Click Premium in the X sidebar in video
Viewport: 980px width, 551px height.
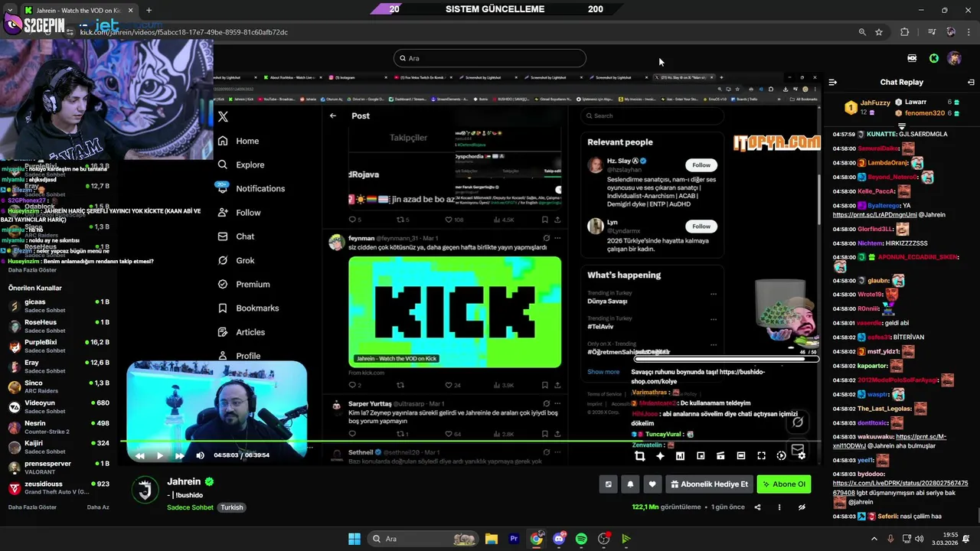243,284
